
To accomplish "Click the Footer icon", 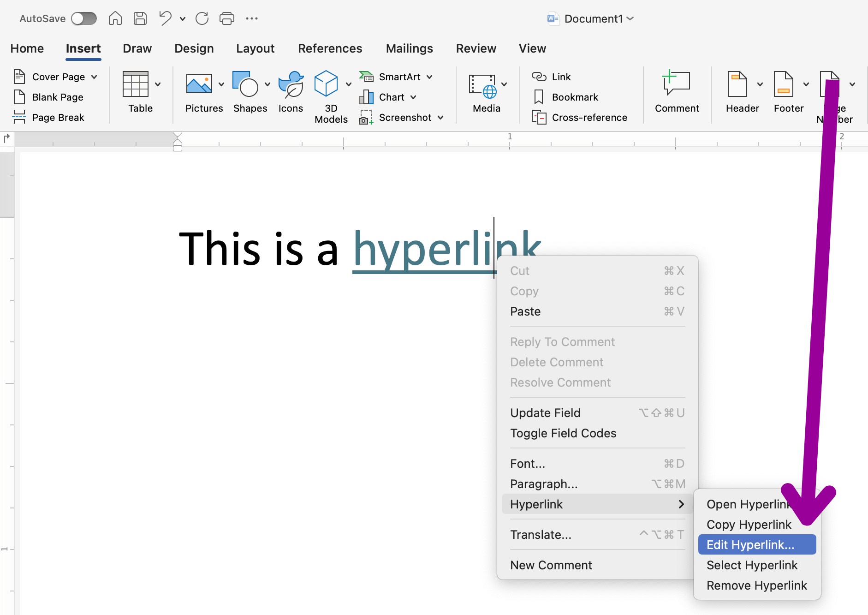I will click(x=784, y=84).
